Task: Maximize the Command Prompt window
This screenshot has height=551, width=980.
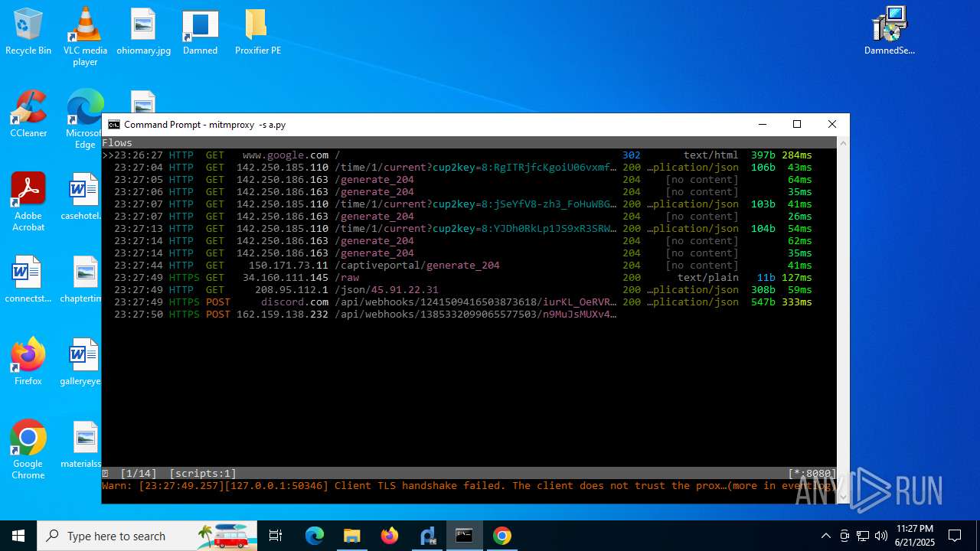Action: point(797,124)
